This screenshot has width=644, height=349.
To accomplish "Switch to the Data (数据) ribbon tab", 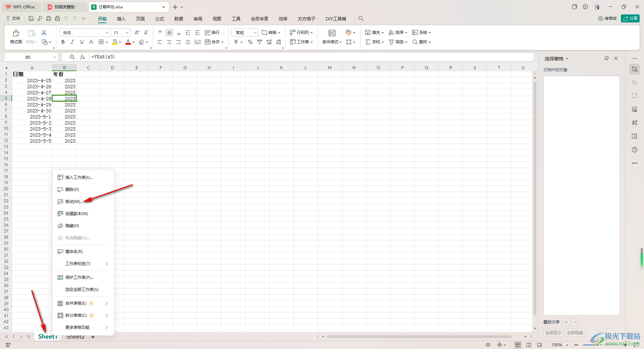I will coord(179,19).
